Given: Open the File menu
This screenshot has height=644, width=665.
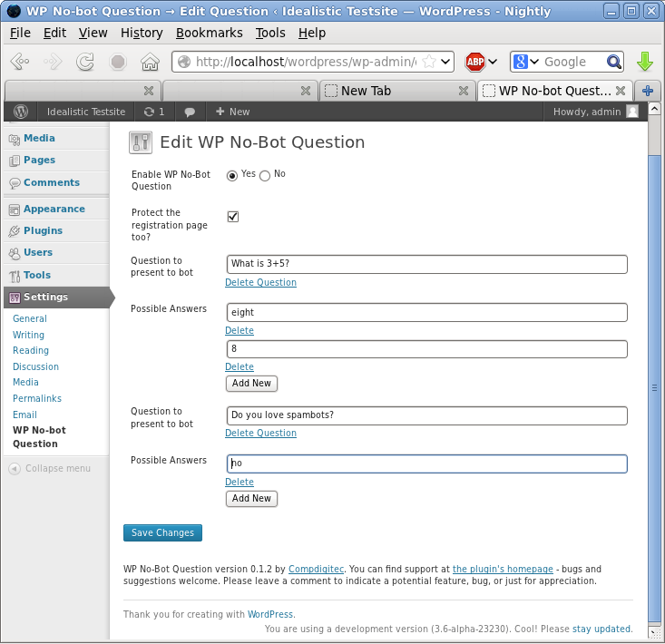Looking at the screenshot, I should [20, 33].
